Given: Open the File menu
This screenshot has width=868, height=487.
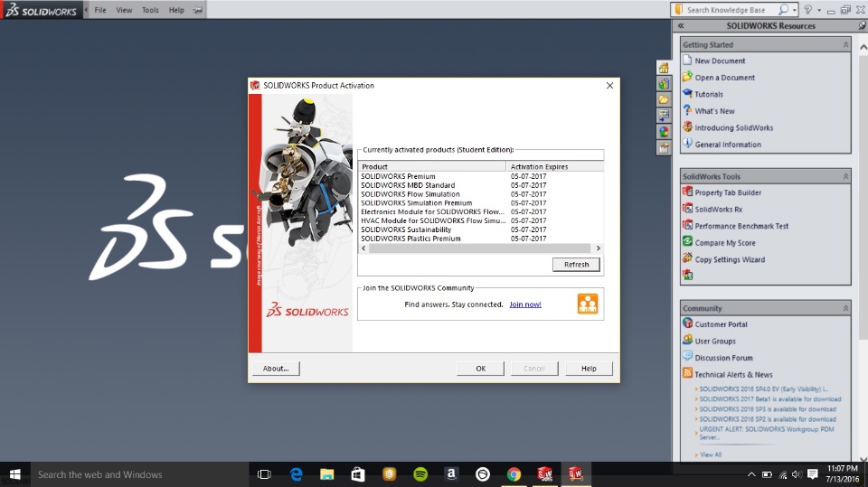Looking at the screenshot, I should (100, 10).
